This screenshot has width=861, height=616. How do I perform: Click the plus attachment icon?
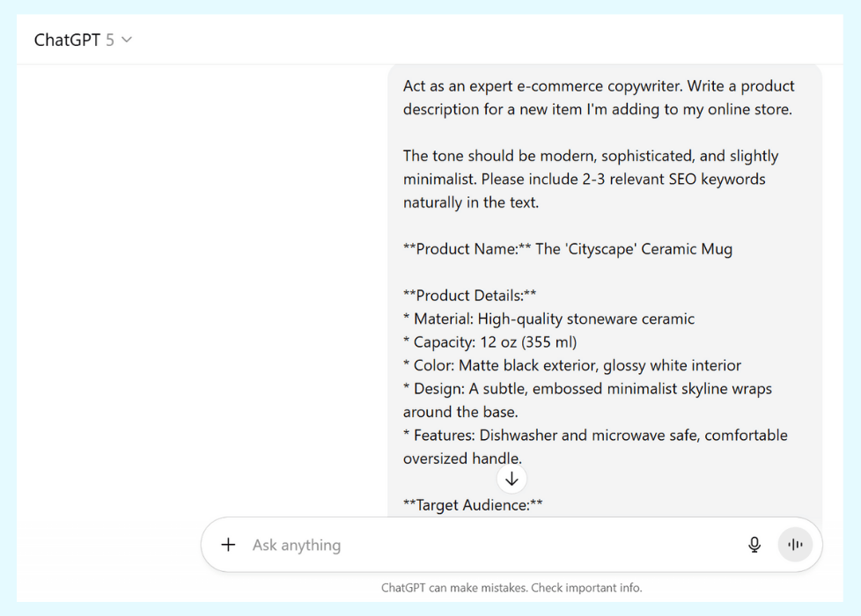[228, 545]
